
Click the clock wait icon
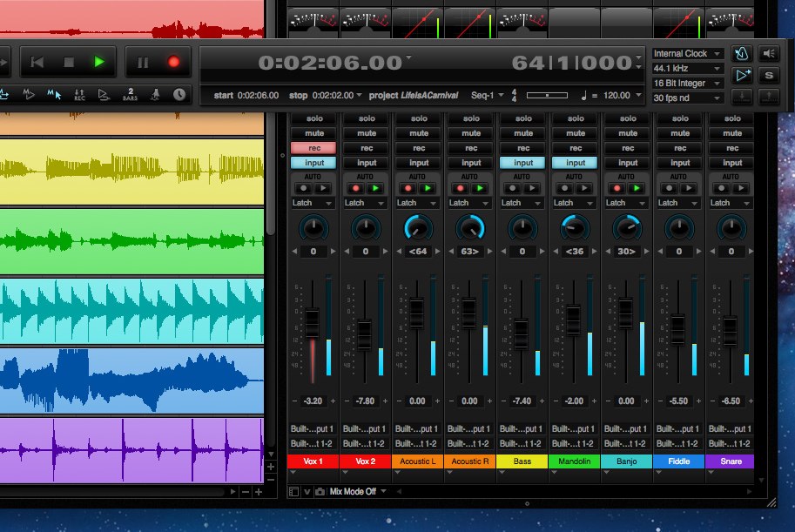pyautogui.click(x=179, y=94)
